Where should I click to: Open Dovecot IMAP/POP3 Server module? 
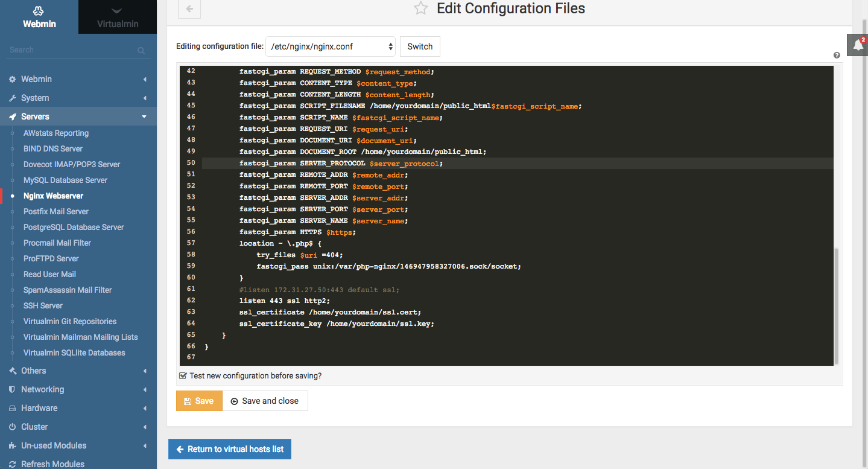[72, 164]
